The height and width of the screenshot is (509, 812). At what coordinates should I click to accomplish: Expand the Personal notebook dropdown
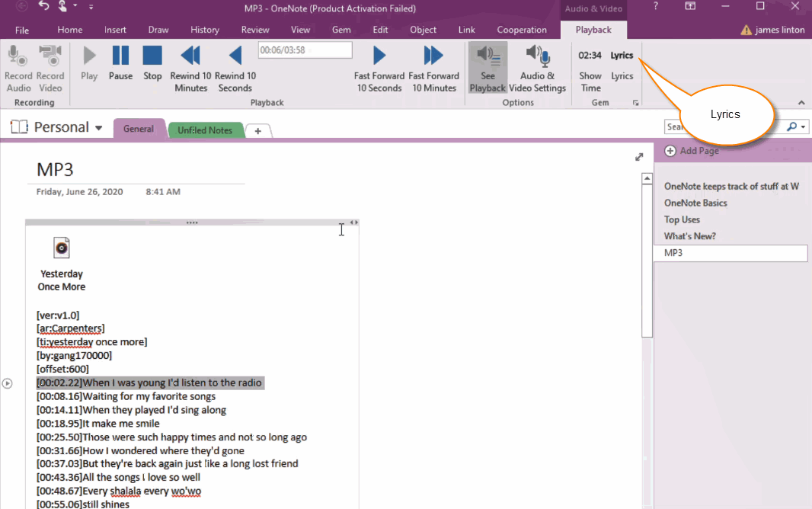coord(98,128)
